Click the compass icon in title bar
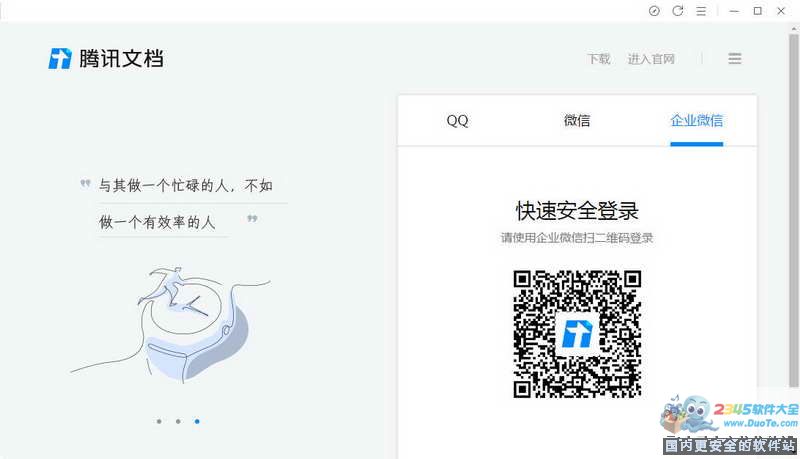 (654, 11)
